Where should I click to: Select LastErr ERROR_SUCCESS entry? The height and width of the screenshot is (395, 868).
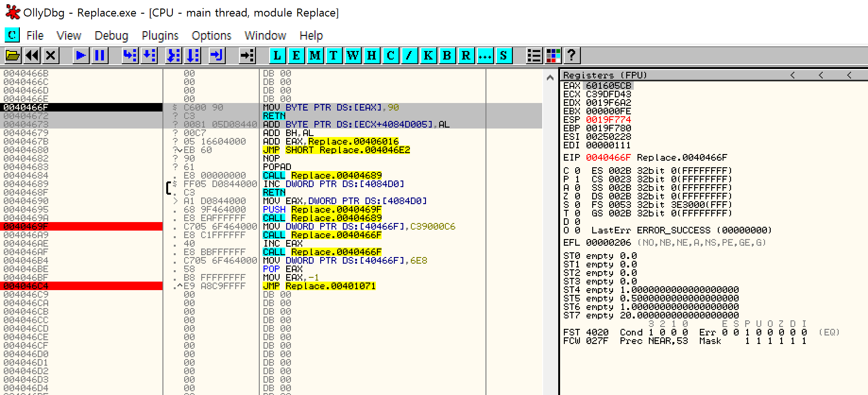pyautogui.click(x=682, y=230)
